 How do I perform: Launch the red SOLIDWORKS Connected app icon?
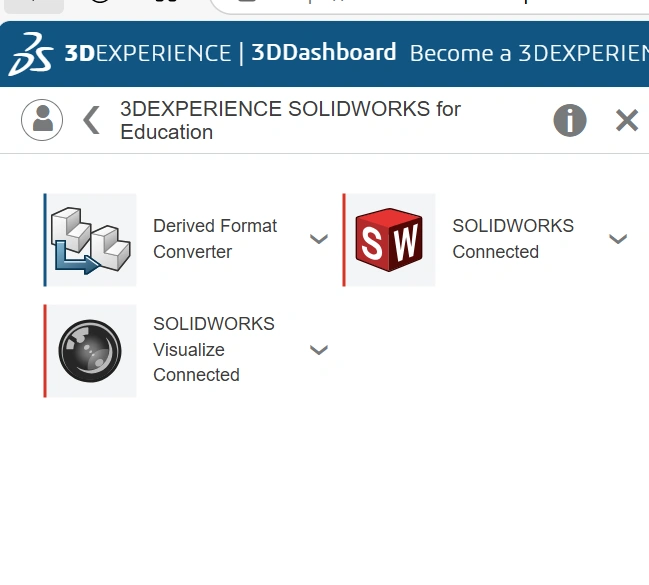pos(390,240)
